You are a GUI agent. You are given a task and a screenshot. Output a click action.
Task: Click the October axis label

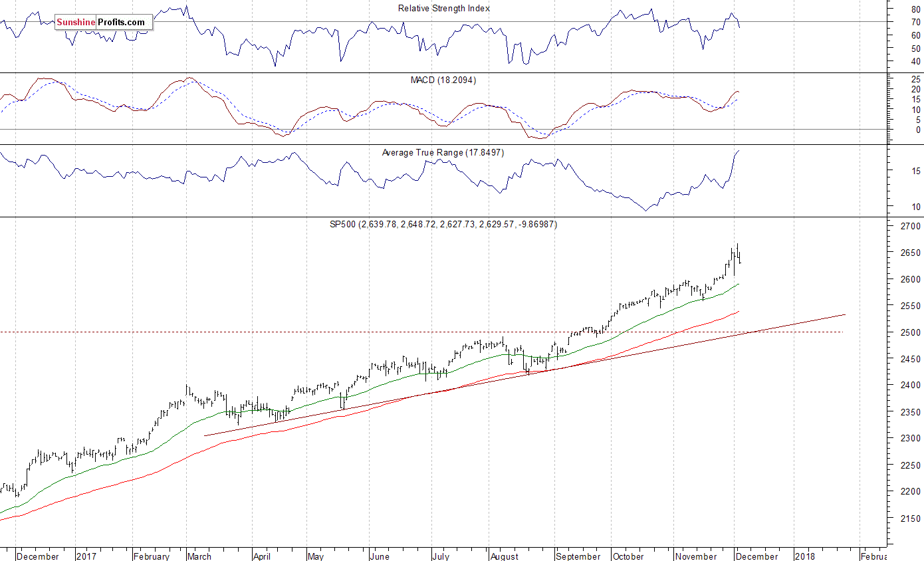[x=628, y=556]
